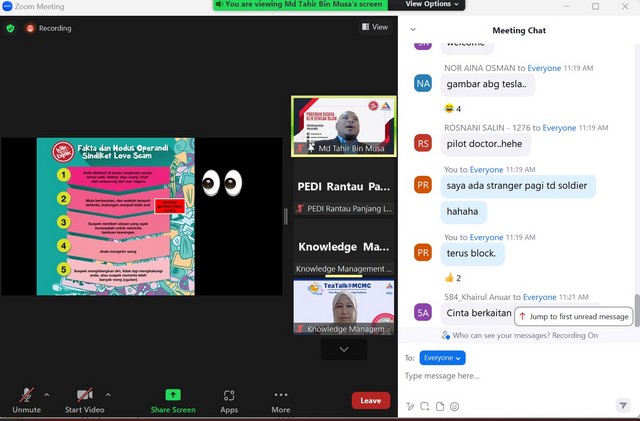Jump to first unread message
Screen dimensions: 640x421
click(574, 316)
